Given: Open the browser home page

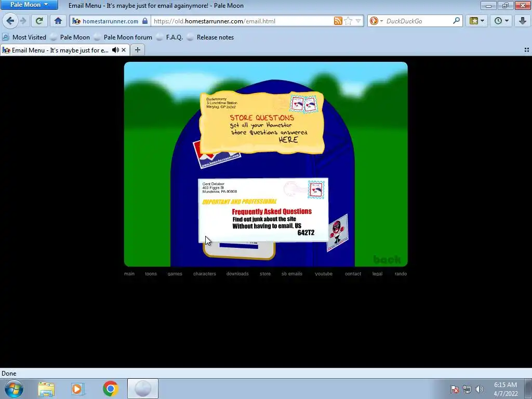Looking at the screenshot, I should tap(58, 21).
